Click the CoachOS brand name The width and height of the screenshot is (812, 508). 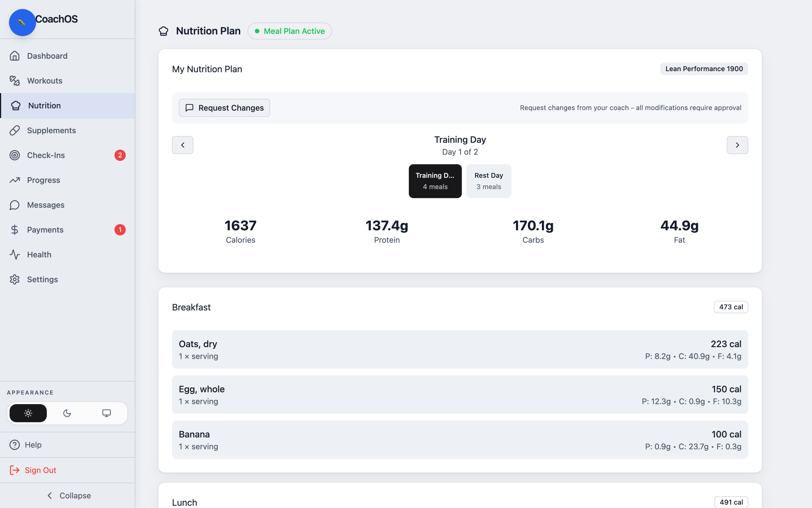56,19
